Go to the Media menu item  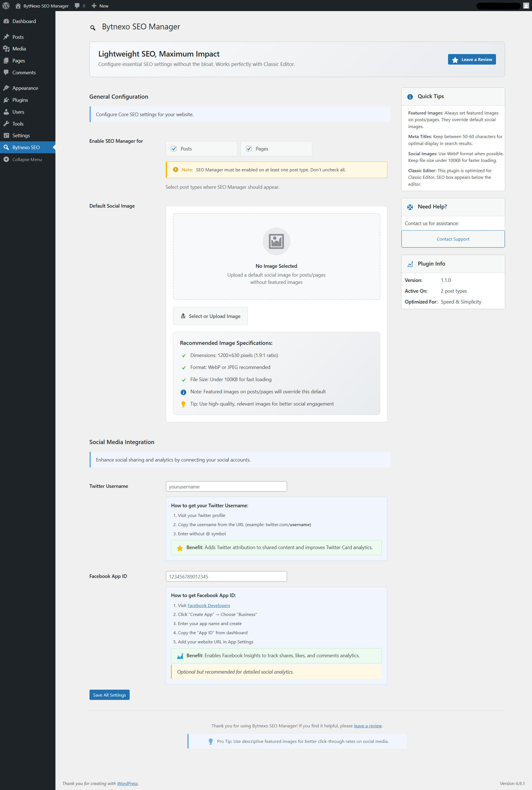tap(19, 49)
